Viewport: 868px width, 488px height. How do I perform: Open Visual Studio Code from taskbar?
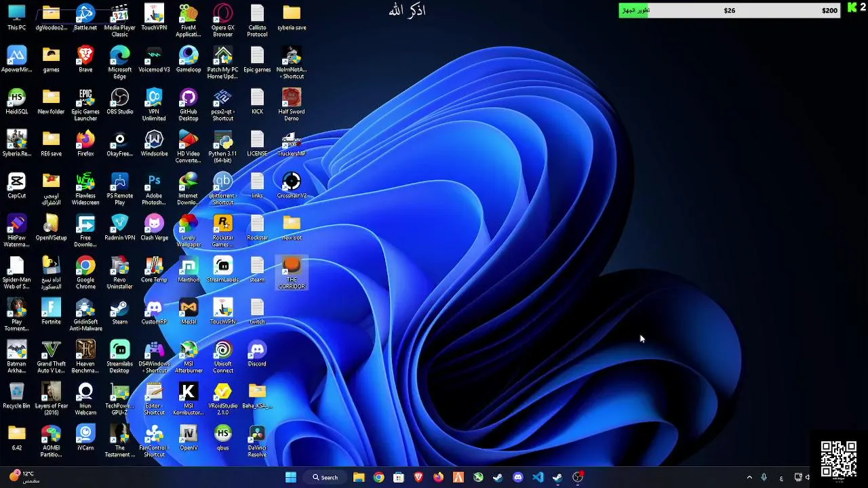coord(538,477)
